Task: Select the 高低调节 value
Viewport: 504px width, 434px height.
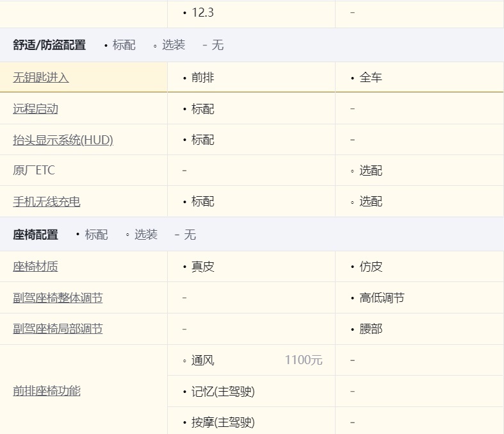Action: 382,298
